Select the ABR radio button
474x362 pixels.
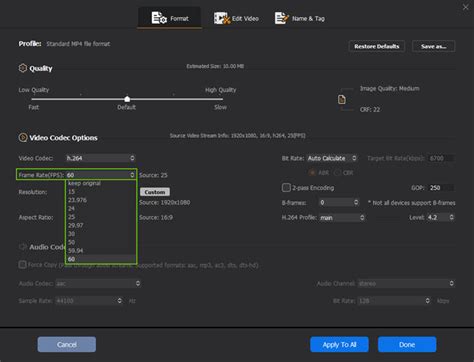pyautogui.click(x=312, y=173)
